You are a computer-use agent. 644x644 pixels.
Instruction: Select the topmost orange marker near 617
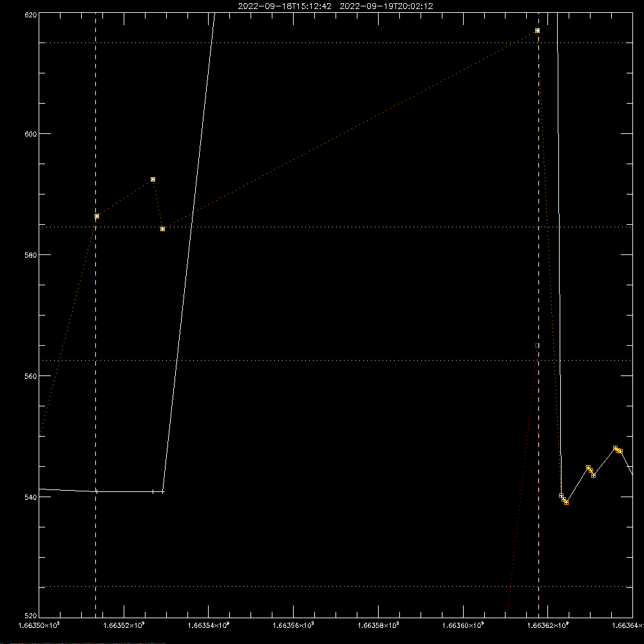537,30
